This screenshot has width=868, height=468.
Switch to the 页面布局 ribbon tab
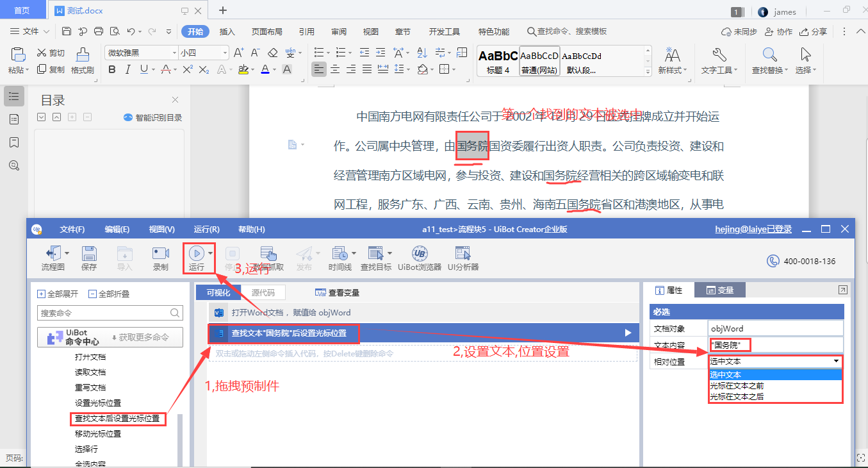coord(266,31)
